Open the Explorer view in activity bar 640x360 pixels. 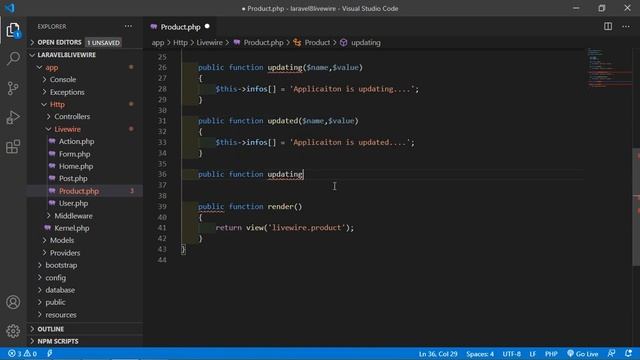tap(13, 30)
